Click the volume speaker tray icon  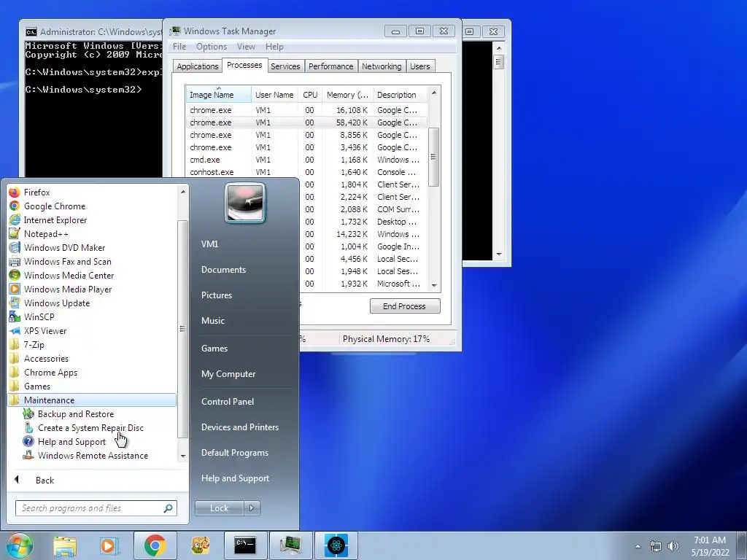click(673, 546)
